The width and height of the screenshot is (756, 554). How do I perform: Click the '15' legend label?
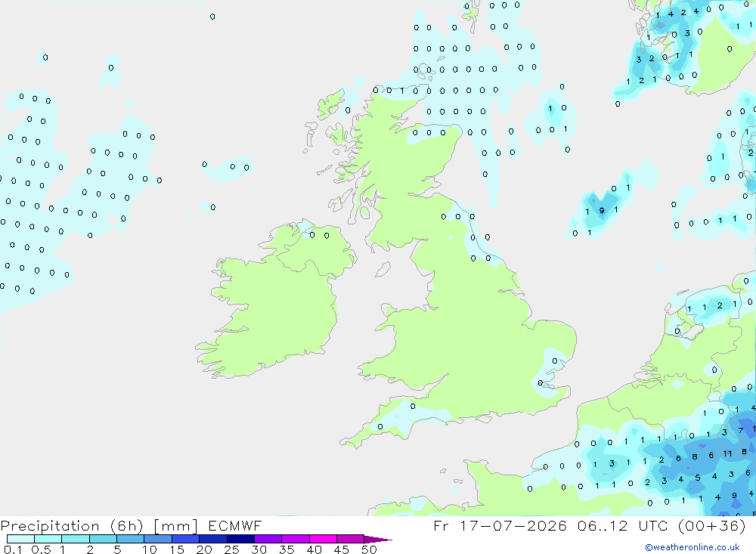177,549
